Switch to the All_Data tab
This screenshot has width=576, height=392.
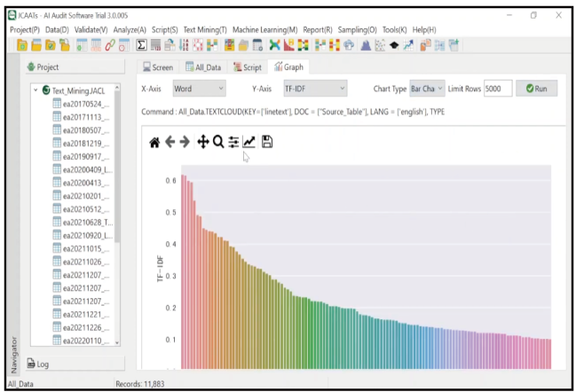(203, 67)
